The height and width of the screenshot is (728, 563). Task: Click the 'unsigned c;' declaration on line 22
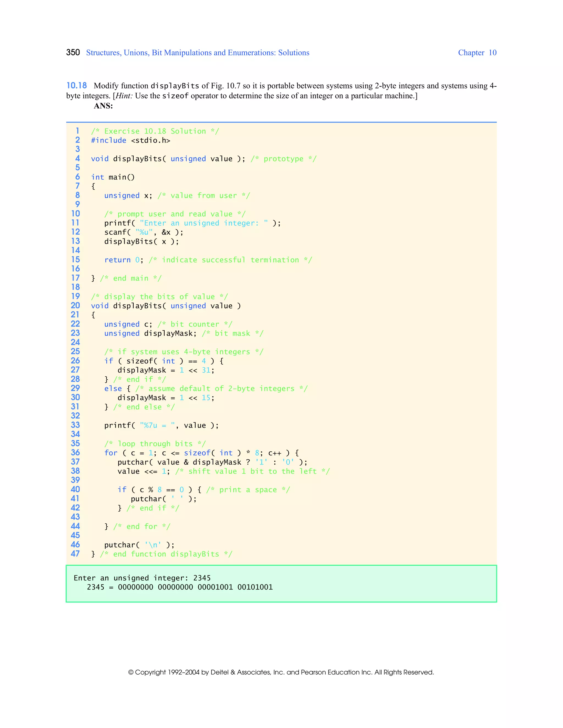coord(128,324)
